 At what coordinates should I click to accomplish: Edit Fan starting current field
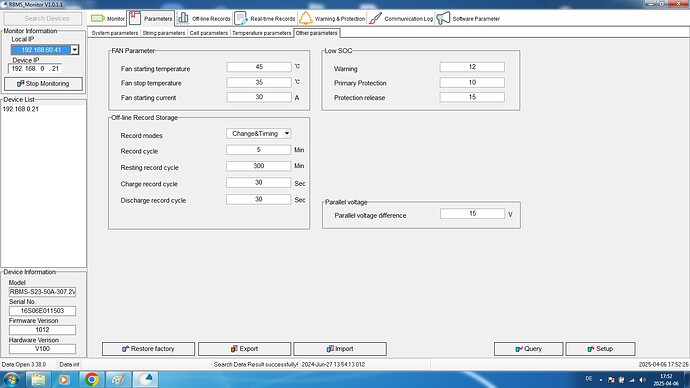259,97
